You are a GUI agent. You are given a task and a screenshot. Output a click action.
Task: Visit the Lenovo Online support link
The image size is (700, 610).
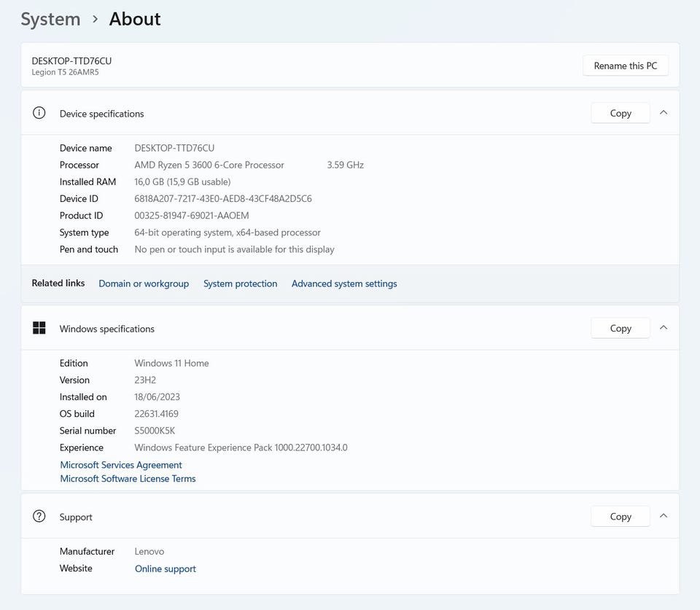coord(166,568)
